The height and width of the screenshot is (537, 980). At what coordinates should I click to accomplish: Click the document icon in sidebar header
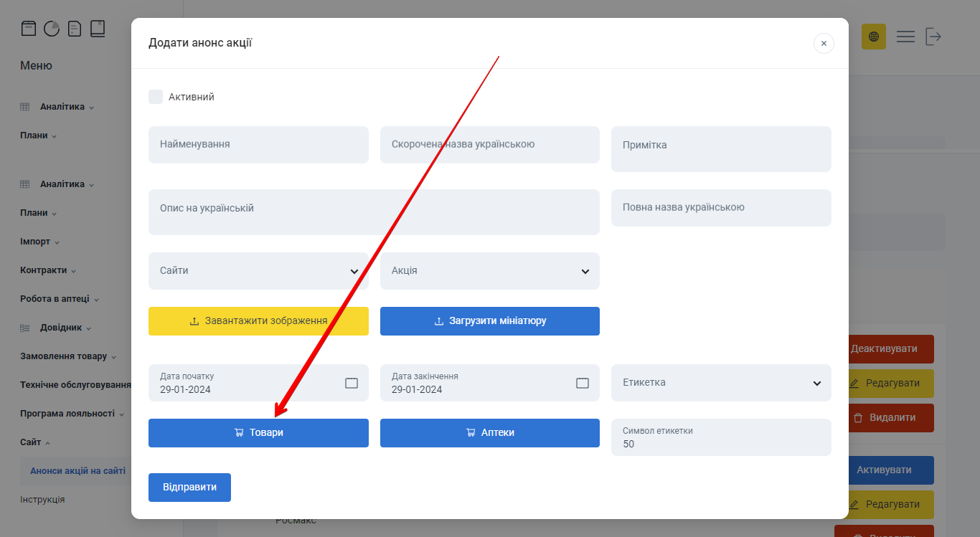[x=75, y=29]
